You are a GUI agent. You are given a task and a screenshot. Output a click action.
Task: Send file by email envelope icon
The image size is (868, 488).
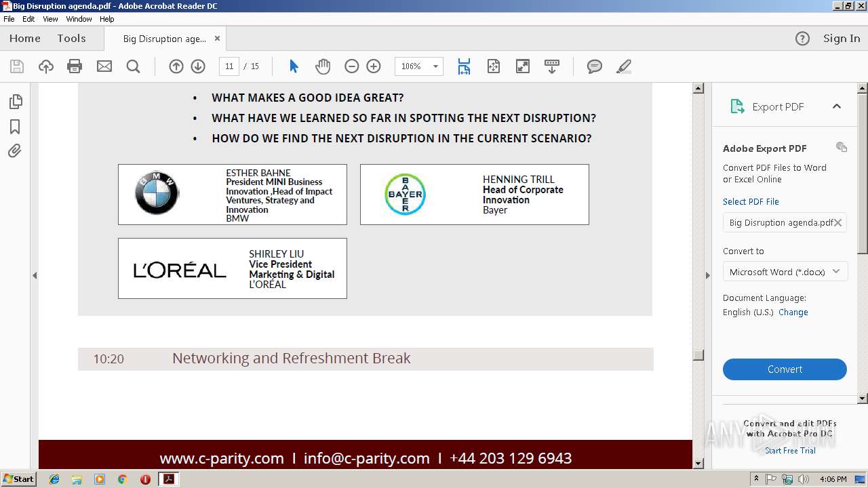(x=104, y=66)
